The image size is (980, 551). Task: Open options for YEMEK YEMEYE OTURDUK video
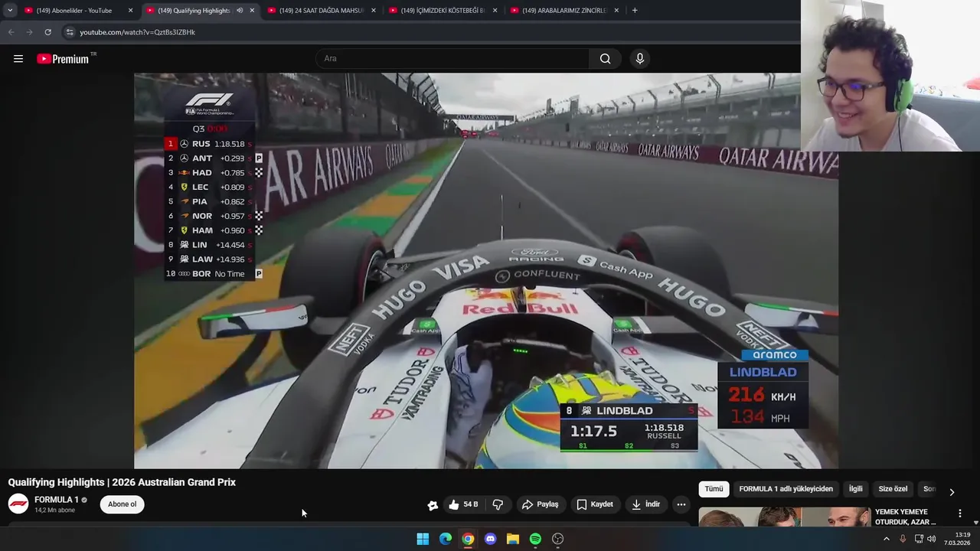click(959, 514)
